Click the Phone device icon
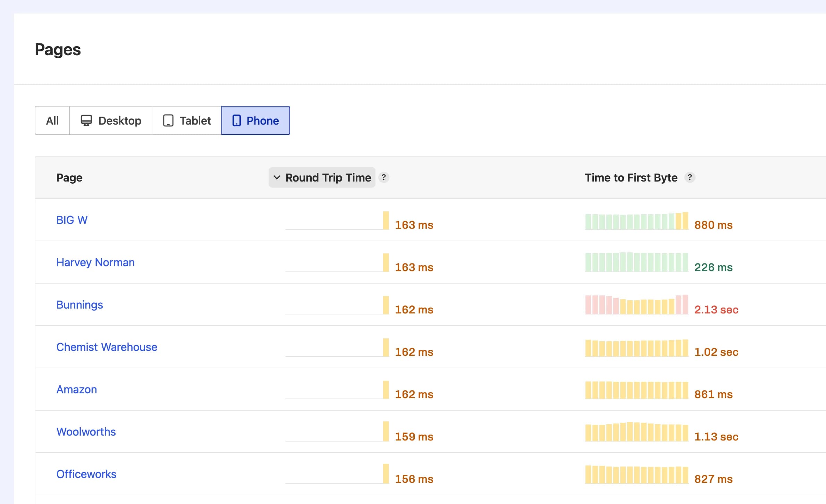This screenshot has height=504, width=826. (x=237, y=120)
